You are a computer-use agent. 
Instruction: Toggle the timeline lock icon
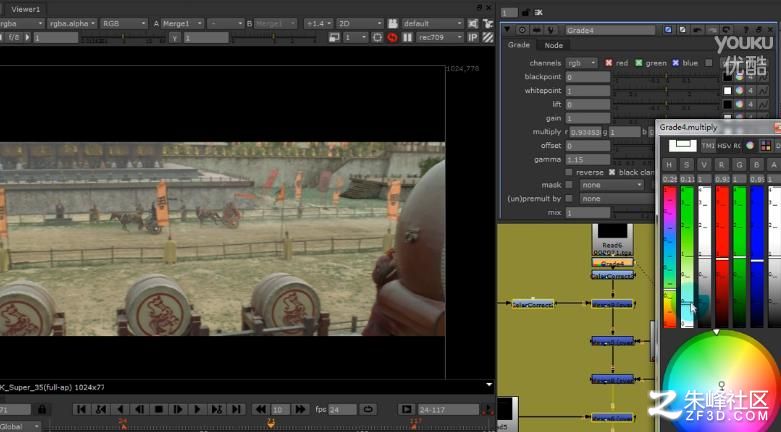(42, 409)
